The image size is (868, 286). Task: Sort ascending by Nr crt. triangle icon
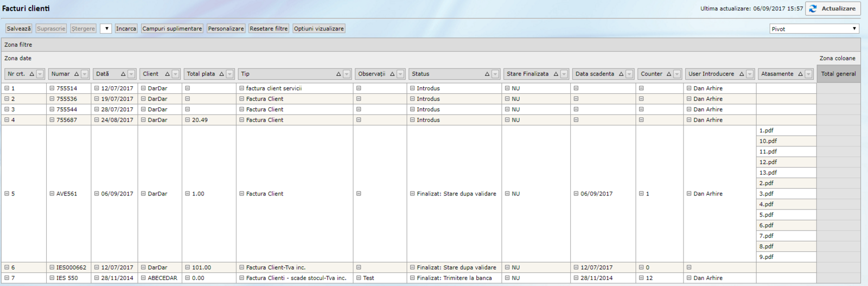[31, 74]
